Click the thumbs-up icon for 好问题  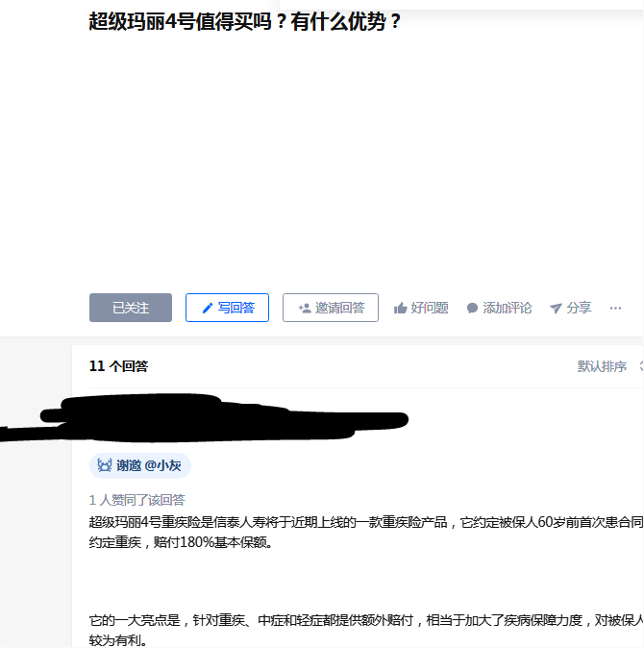(400, 308)
